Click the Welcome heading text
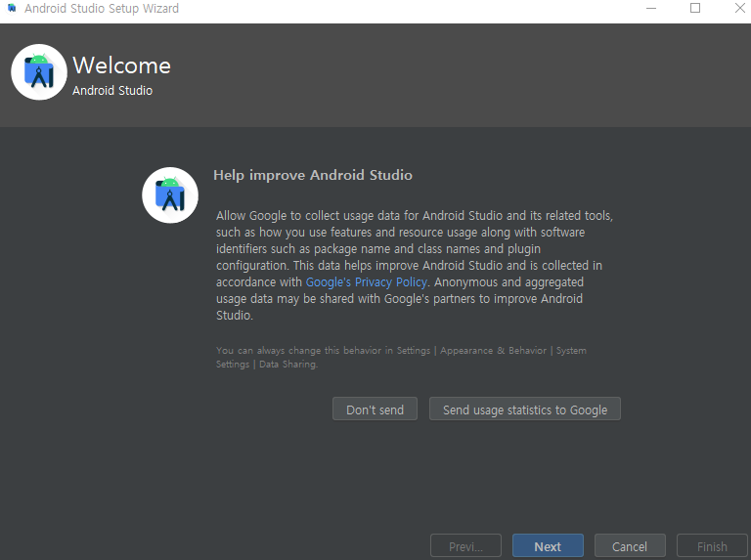The height and width of the screenshot is (560, 751). tap(121, 65)
